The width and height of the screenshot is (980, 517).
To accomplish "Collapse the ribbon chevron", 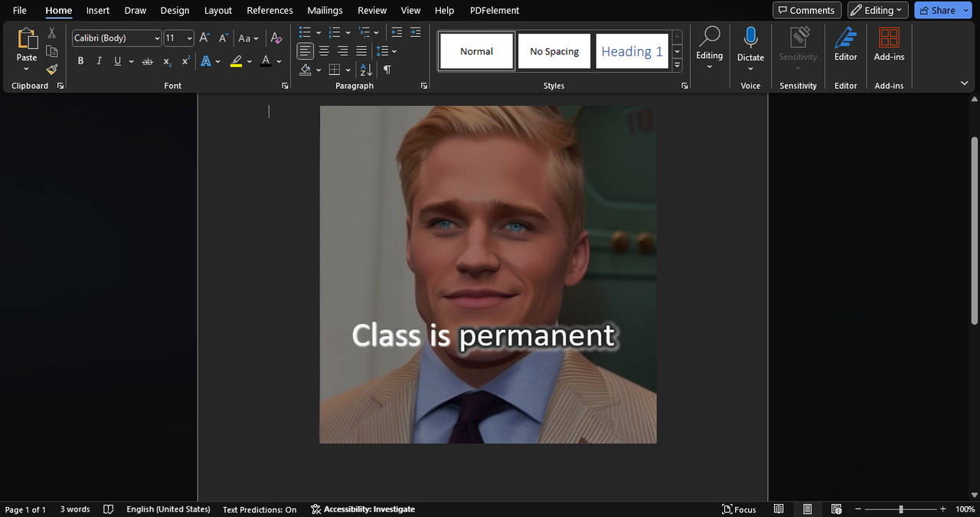I will click(x=964, y=83).
